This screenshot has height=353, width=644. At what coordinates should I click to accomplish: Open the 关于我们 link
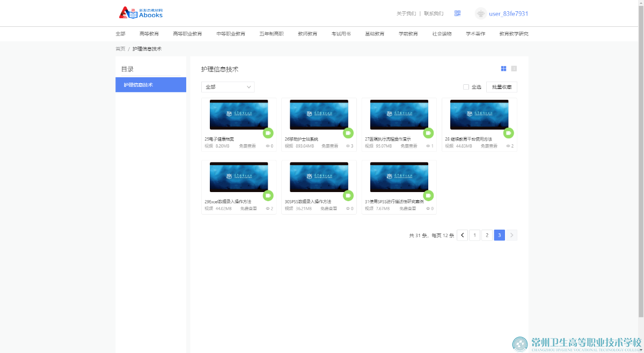tap(406, 13)
